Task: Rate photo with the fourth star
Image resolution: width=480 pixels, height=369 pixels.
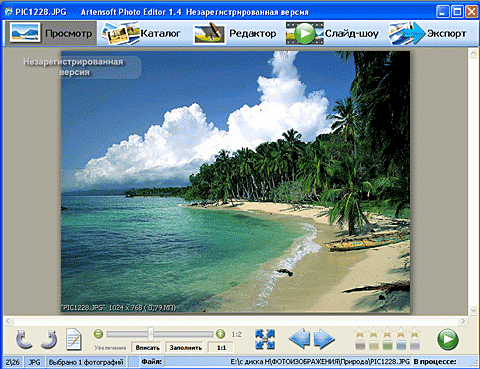Action: click(x=401, y=333)
